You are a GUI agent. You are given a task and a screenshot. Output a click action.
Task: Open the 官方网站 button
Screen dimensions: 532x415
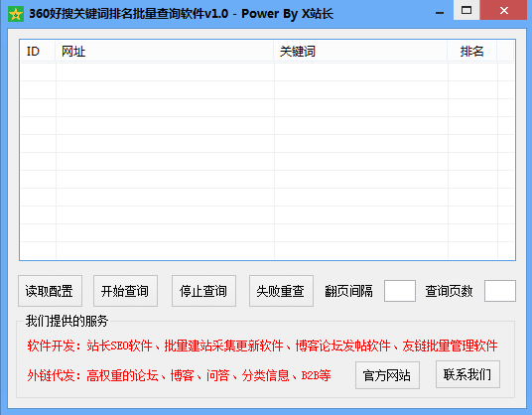tap(387, 375)
